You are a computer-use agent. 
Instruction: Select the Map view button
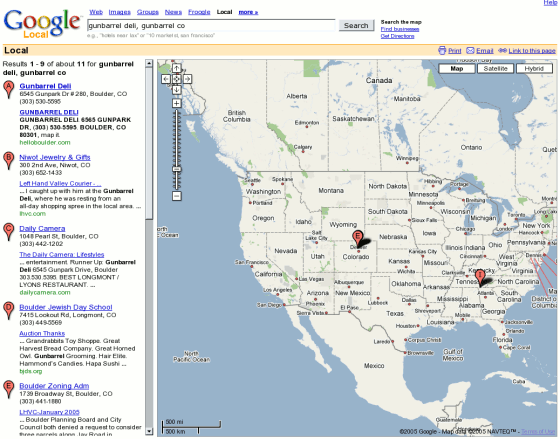click(456, 69)
